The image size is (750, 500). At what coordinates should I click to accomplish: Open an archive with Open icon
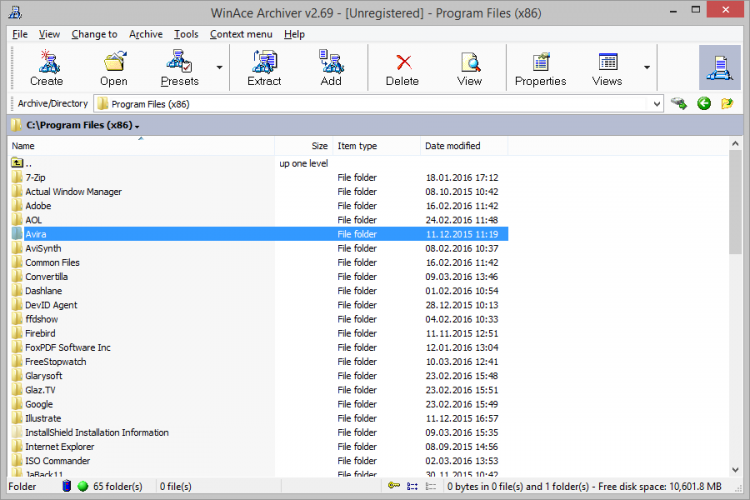point(114,67)
